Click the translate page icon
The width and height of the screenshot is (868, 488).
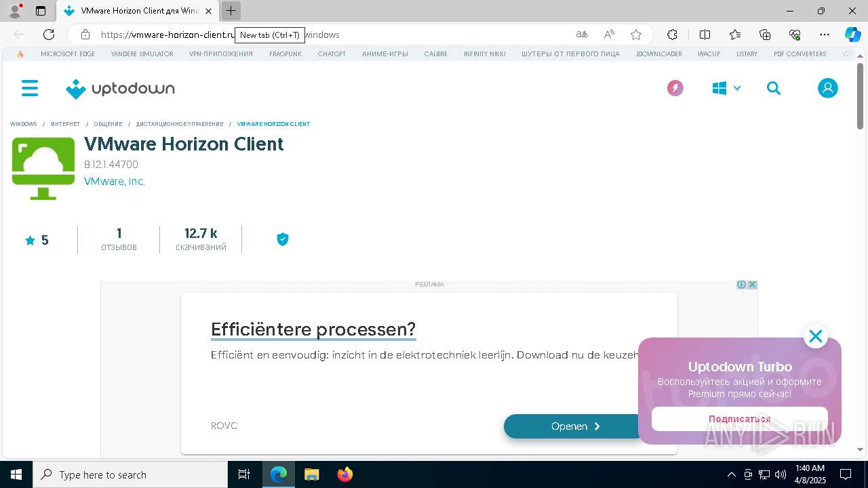coord(582,35)
